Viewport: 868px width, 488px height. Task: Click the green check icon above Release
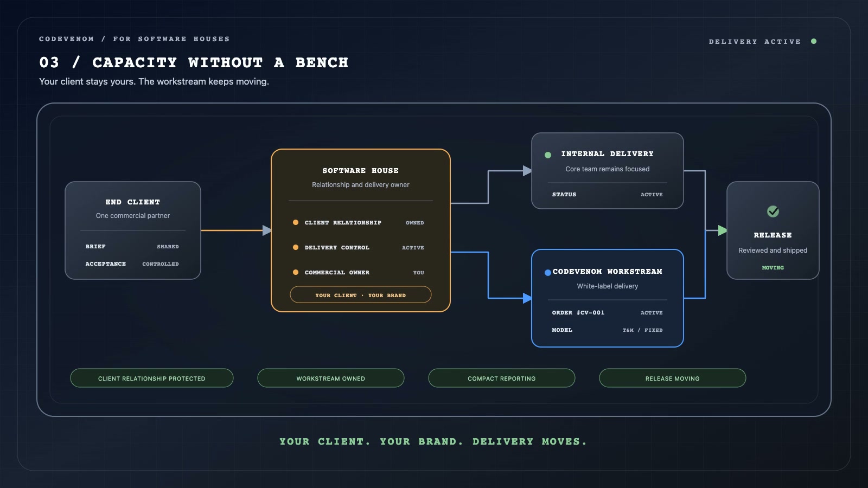click(x=773, y=211)
